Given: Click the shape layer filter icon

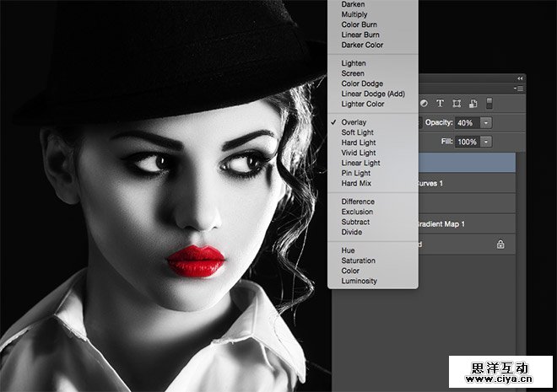Looking at the screenshot, I should [457, 104].
